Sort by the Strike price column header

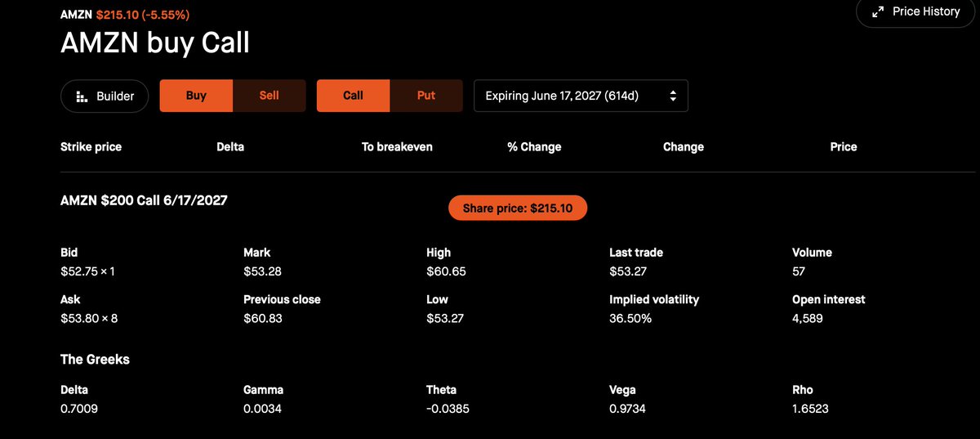(91, 147)
